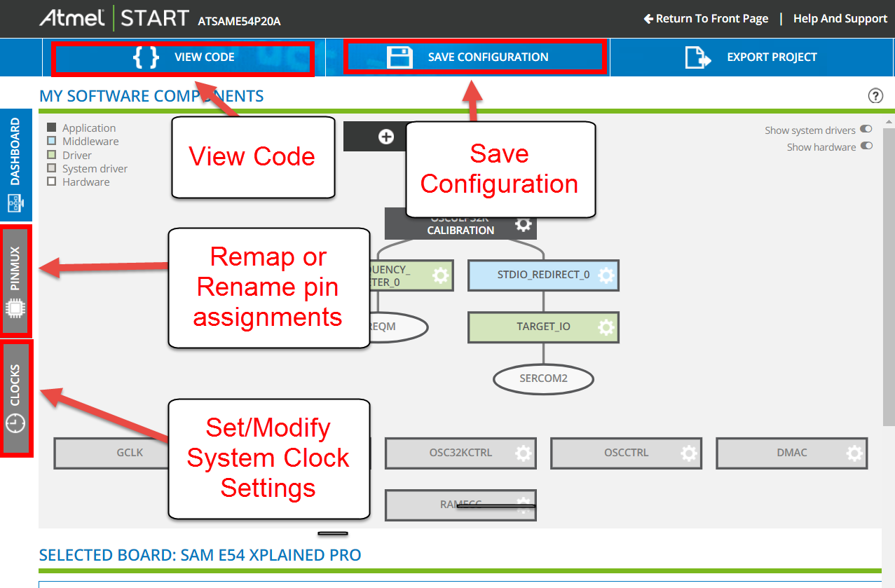Screen dimensions: 895x588
Task: Follow Return To Front Page link
Action: tap(706, 19)
